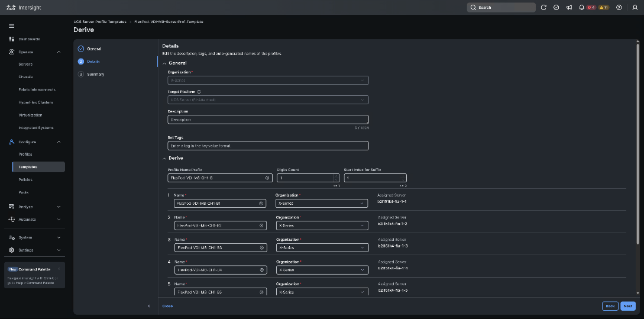Click the Set Tags input field
This screenshot has height=319, width=644.
click(x=268, y=146)
